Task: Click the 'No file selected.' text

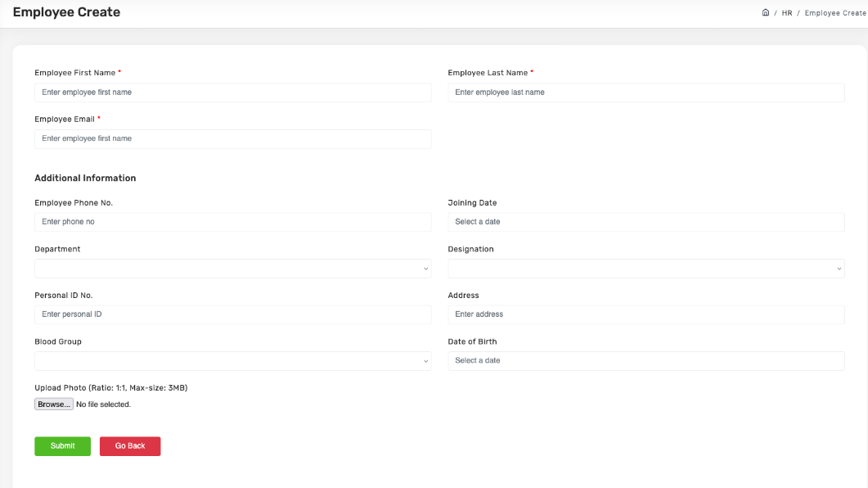Action: tap(104, 404)
